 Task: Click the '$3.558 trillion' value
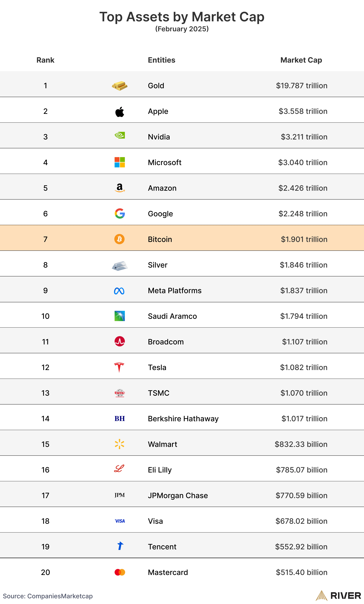(303, 111)
